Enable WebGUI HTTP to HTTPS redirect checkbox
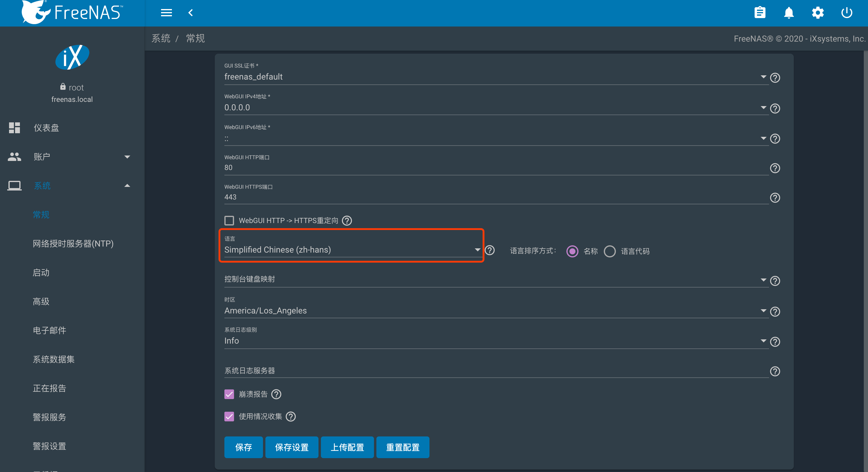This screenshot has height=472, width=868. 229,221
